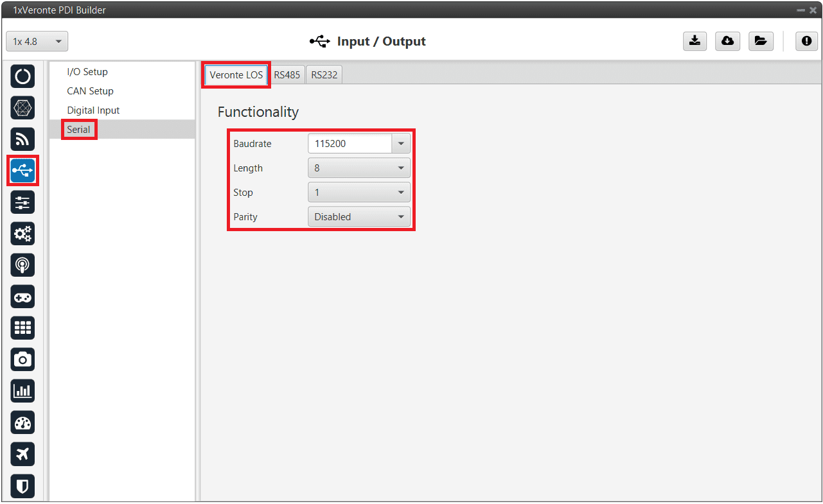Select CAN Setup in the side list
This screenshot has width=823, height=504.
point(90,91)
